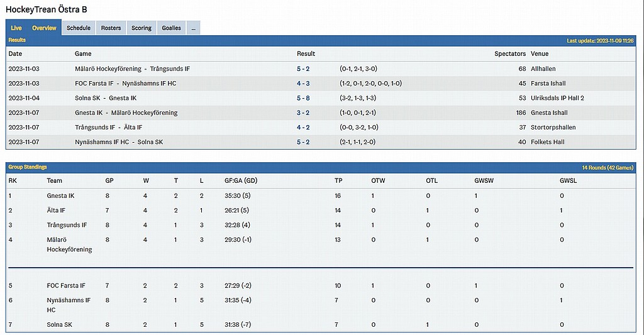Open the Schedule tab

[x=79, y=28]
